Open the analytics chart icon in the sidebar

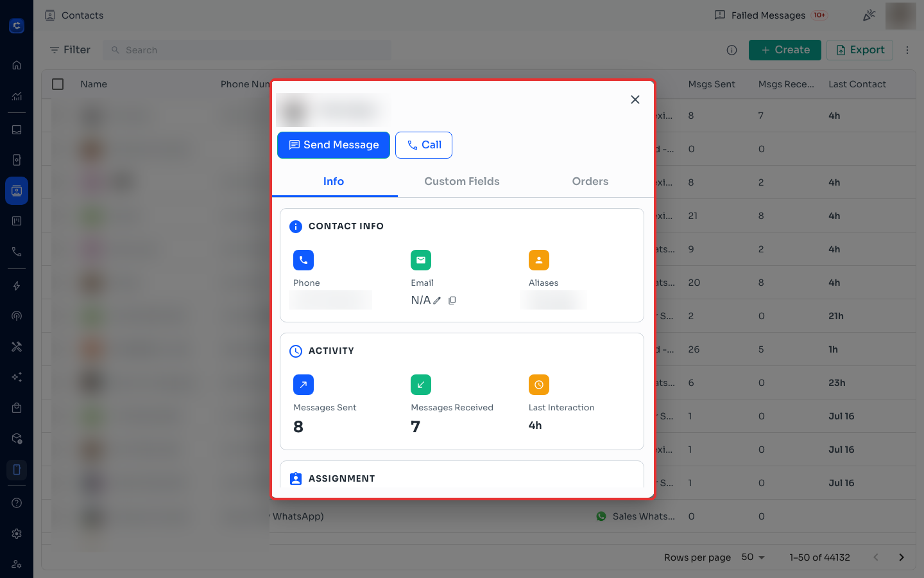tap(17, 96)
